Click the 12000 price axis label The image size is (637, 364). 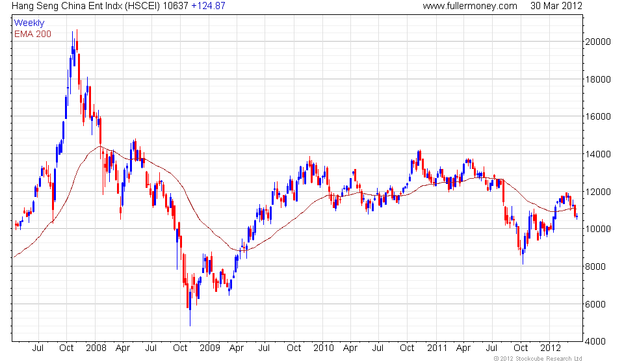click(x=597, y=192)
